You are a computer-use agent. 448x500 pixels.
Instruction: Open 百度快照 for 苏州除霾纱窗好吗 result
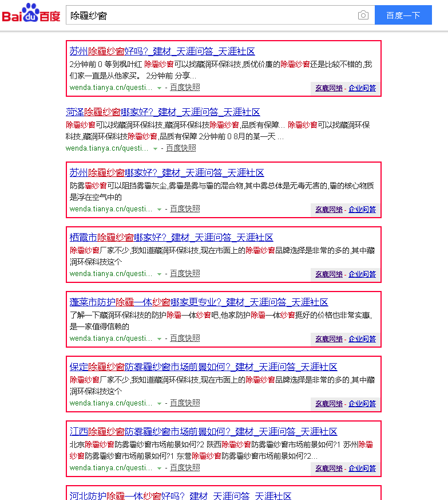[x=185, y=88]
